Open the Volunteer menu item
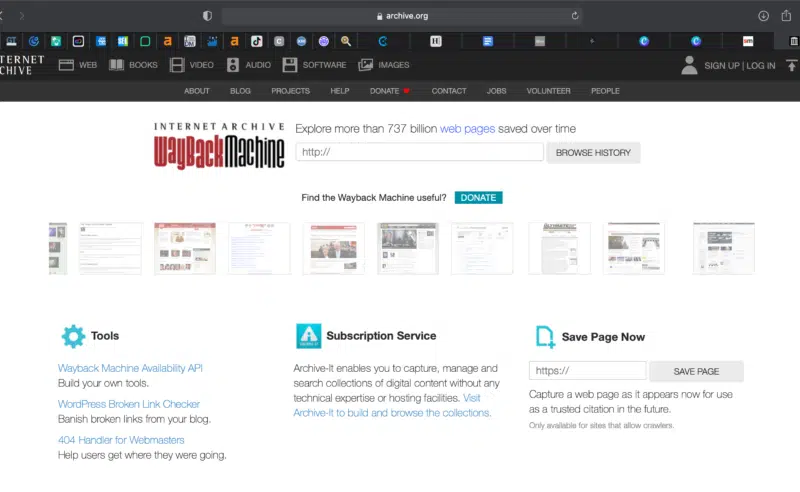 coord(548,91)
